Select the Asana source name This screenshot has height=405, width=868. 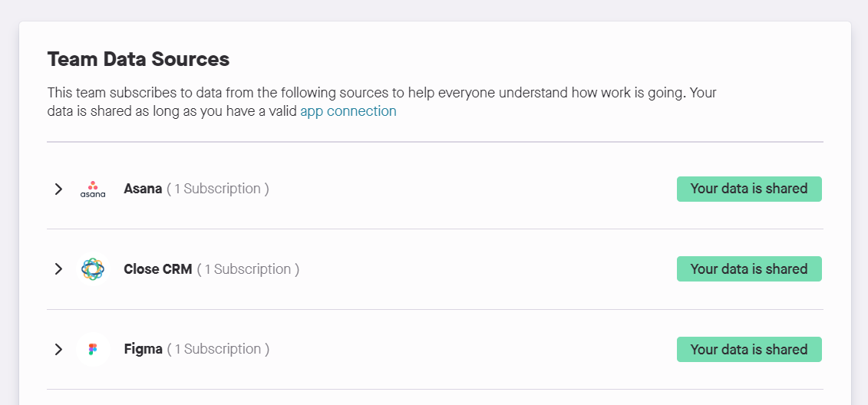point(143,189)
